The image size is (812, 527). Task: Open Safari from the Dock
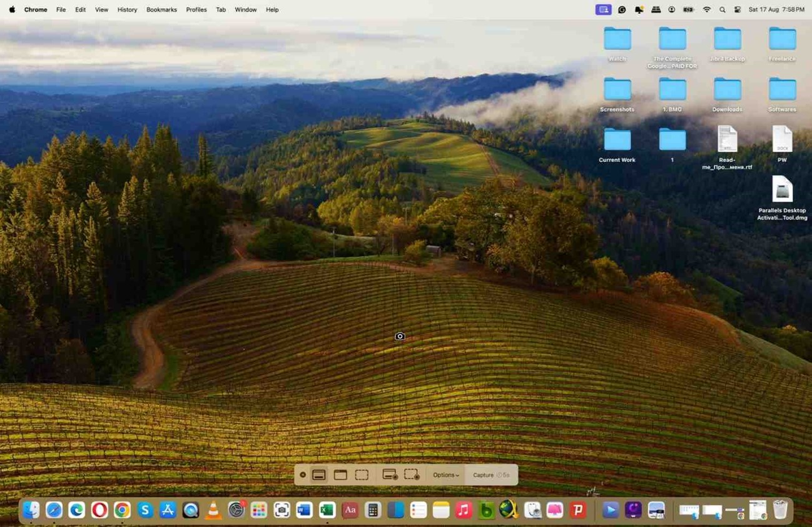pos(54,510)
